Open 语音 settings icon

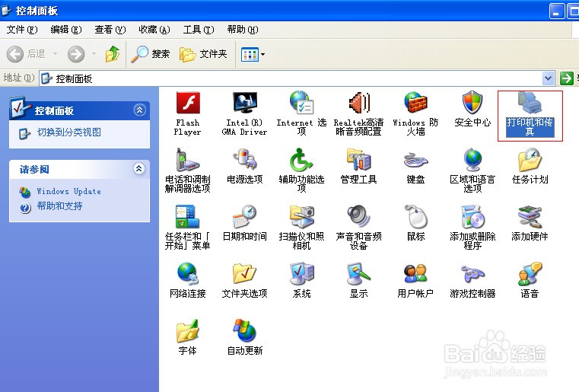pos(530,280)
